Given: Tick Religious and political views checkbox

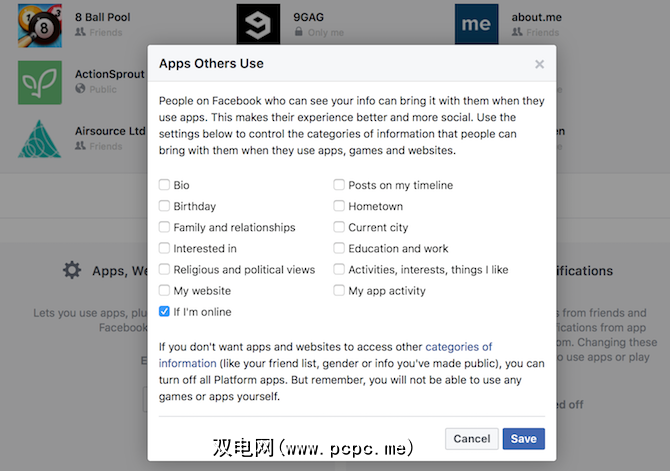Looking at the screenshot, I should pos(164,269).
